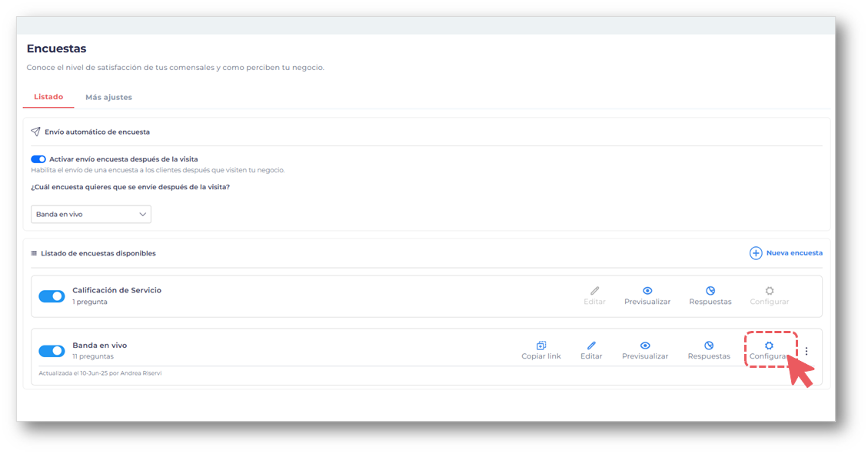Click Configurar gear for Calificación de Servicio
868x454 pixels.
769,291
